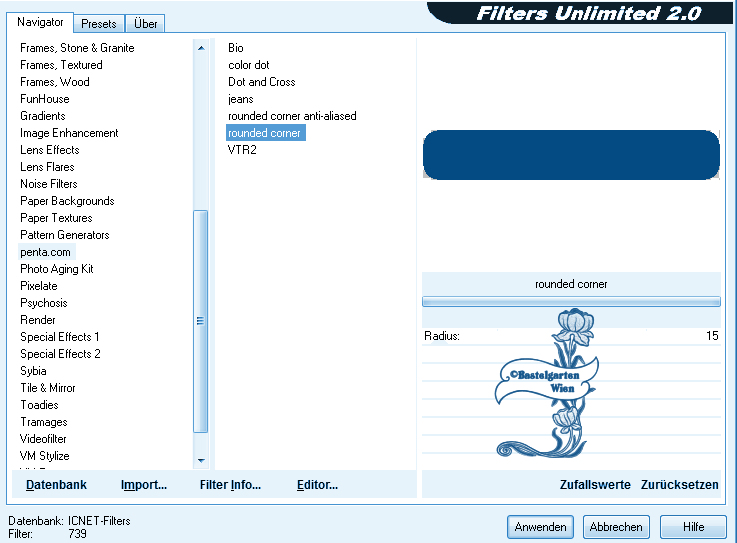The height and width of the screenshot is (543, 737).
Task: Choose the jeans filter
Action: (240, 99)
